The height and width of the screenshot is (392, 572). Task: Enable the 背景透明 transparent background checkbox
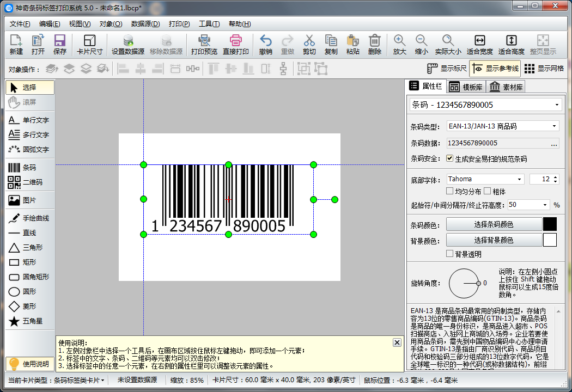[449, 254]
